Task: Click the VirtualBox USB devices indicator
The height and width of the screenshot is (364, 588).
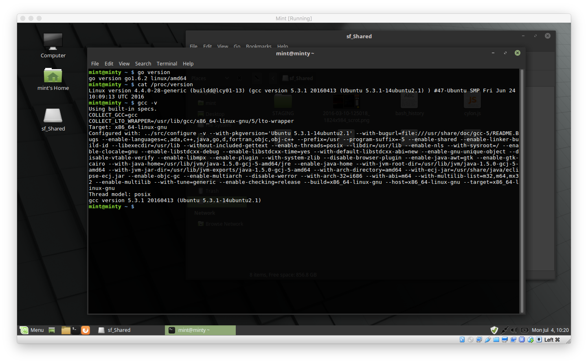Action: (x=487, y=340)
